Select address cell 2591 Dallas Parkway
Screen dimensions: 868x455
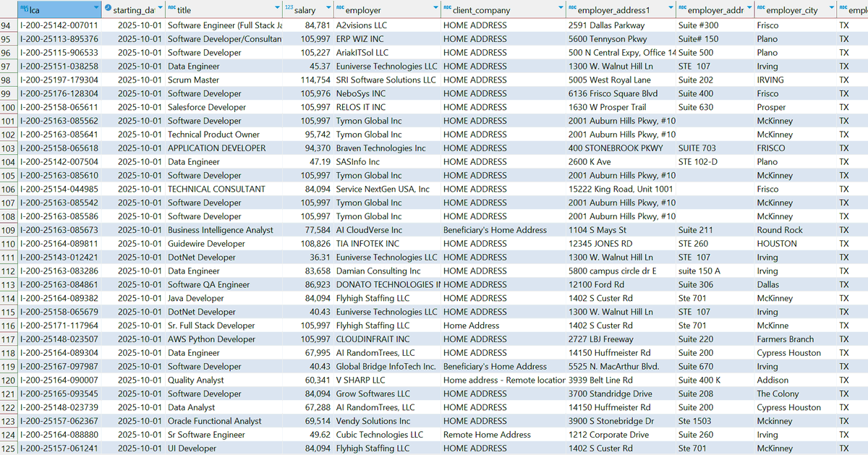[x=621, y=25]
